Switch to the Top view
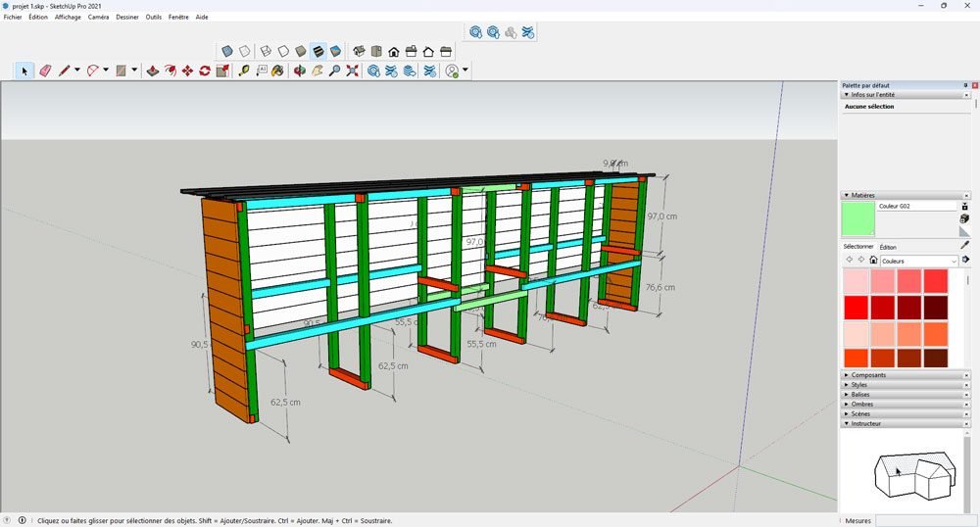Image resolution: width=980 pixels, height=527 pixels. 376,51
